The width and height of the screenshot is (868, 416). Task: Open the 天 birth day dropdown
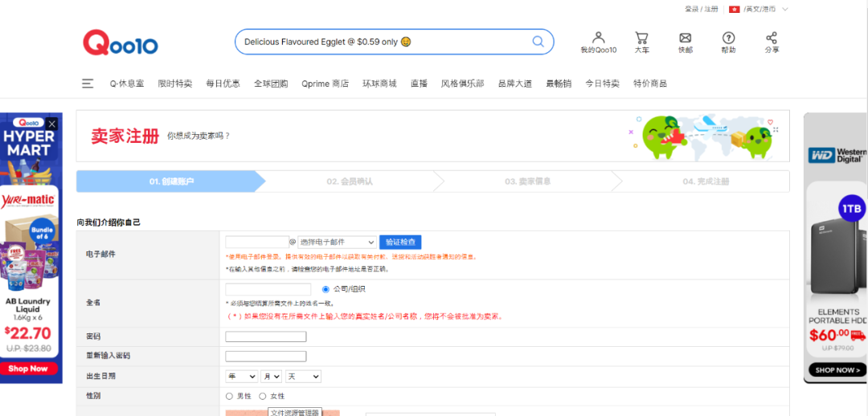[303, 376]
